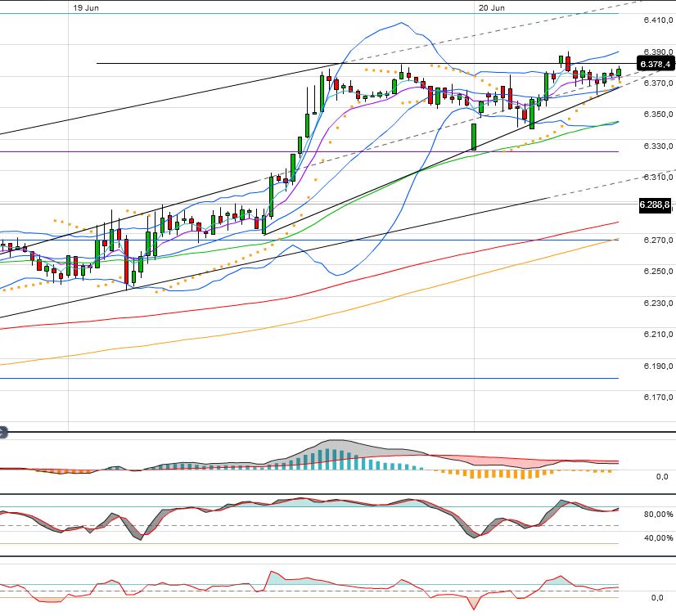Click the 6.170,0 price axis label
The image size is (676, 616).
point(658,398)
